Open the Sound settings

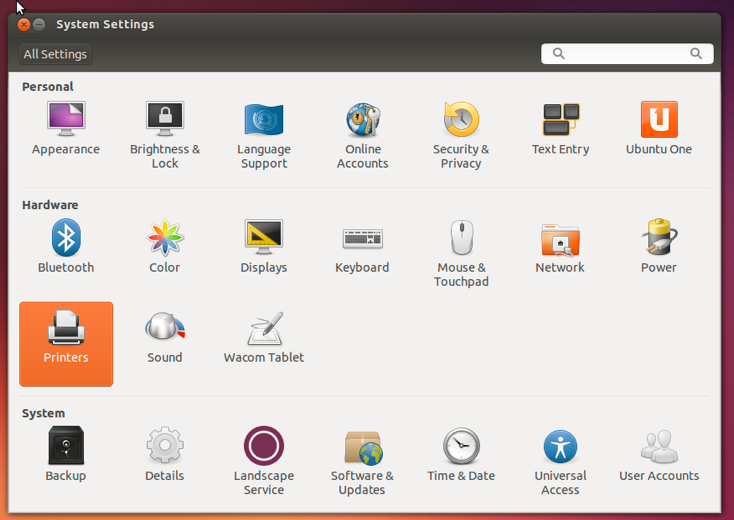165,337
